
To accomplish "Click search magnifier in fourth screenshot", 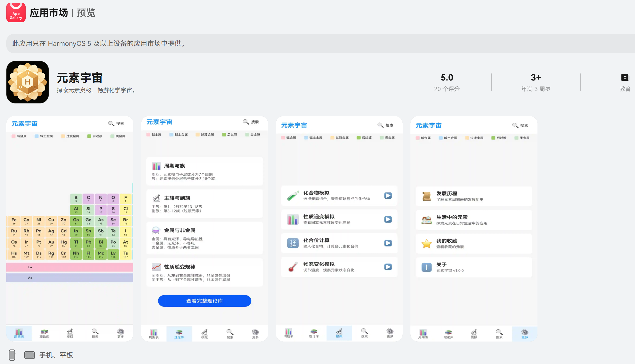I will 515,125.
